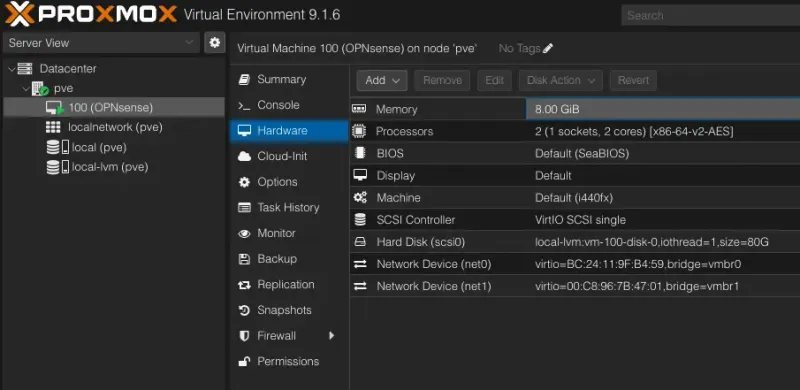Click the net0 network arrows icon
This screenshot has width=800, height=390.
click(360, 264)
